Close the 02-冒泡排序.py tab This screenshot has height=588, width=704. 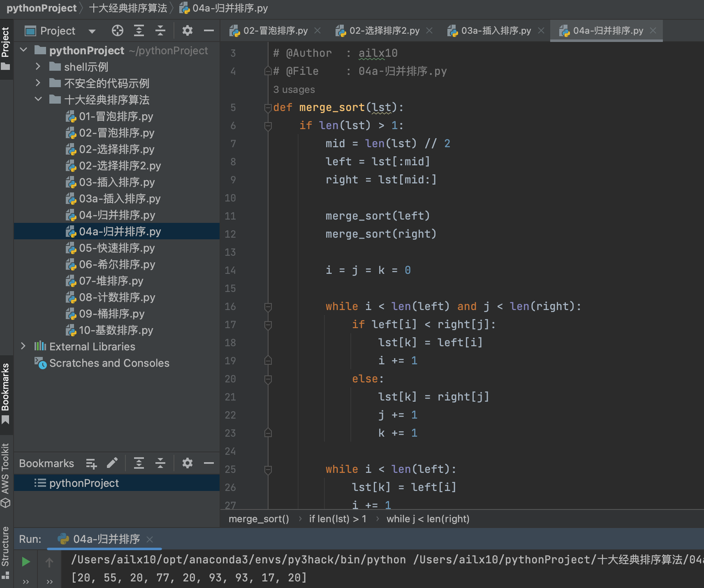click(317, 31)
